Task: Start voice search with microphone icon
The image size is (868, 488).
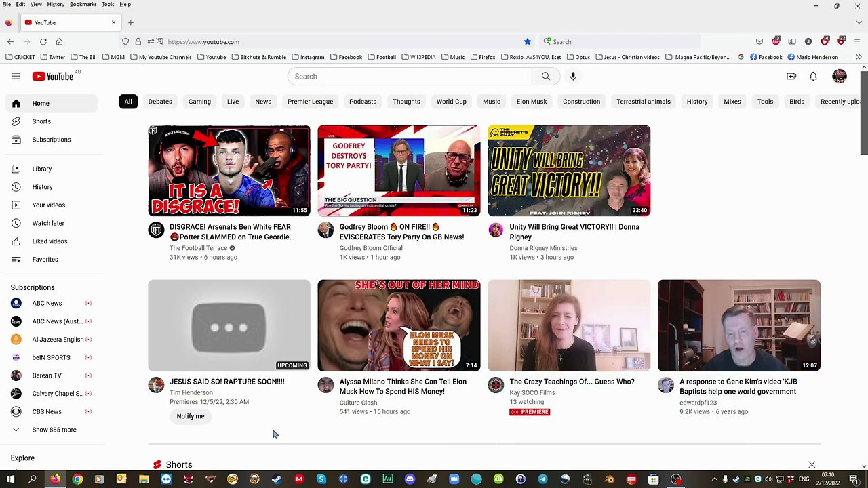Action: coord(573,77)
